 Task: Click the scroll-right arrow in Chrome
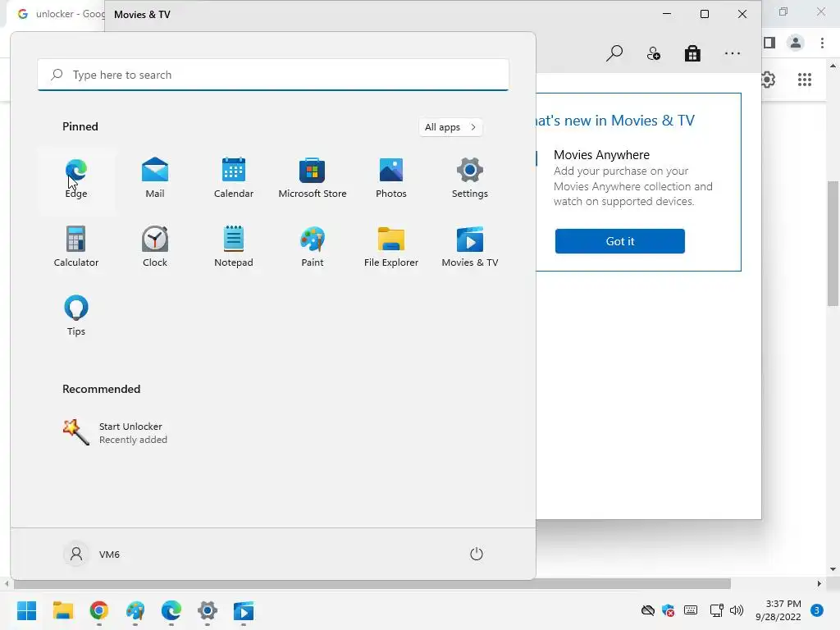[819, 583]
